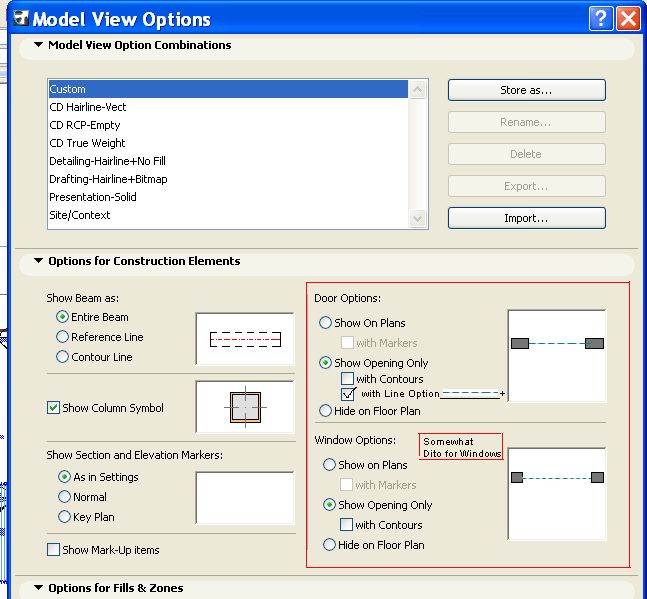Select Drafting-Hairline+Bitmap combination
This screenshot has height=599, width=647.
(x=228, y=179)
